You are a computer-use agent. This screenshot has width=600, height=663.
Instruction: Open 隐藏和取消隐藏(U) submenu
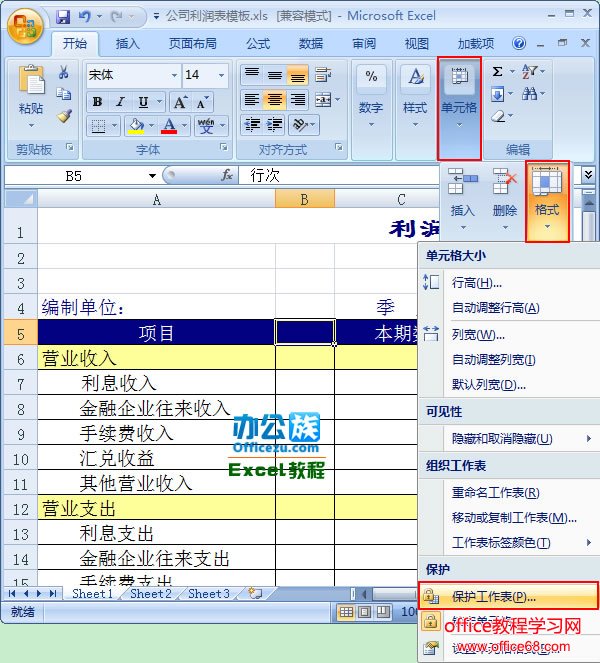[509, 439]
